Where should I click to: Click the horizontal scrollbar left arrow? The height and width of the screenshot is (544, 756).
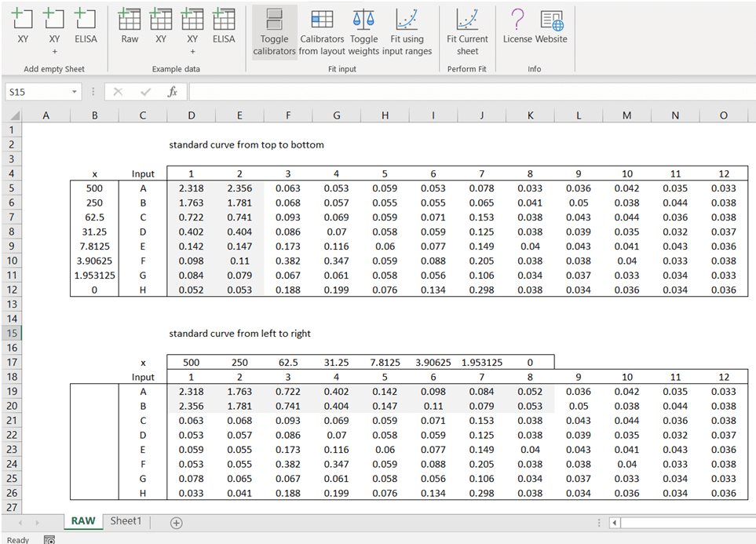point(614,523)
